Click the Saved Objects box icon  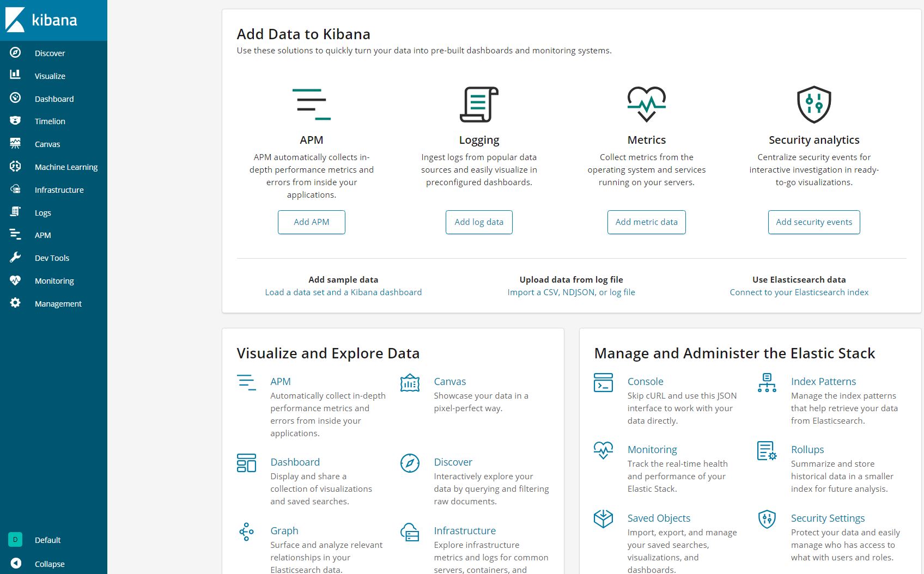(603, 518)
